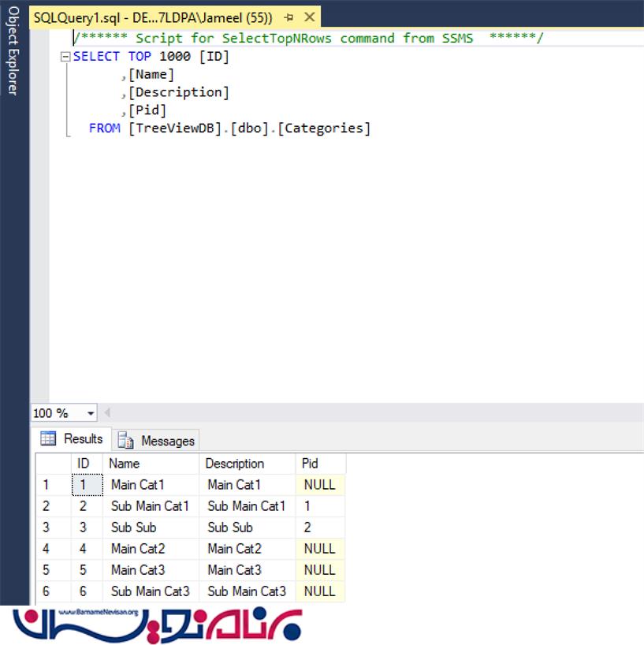Select the Description column header
This screenshot has width=644, height=645.
(248, 464)
